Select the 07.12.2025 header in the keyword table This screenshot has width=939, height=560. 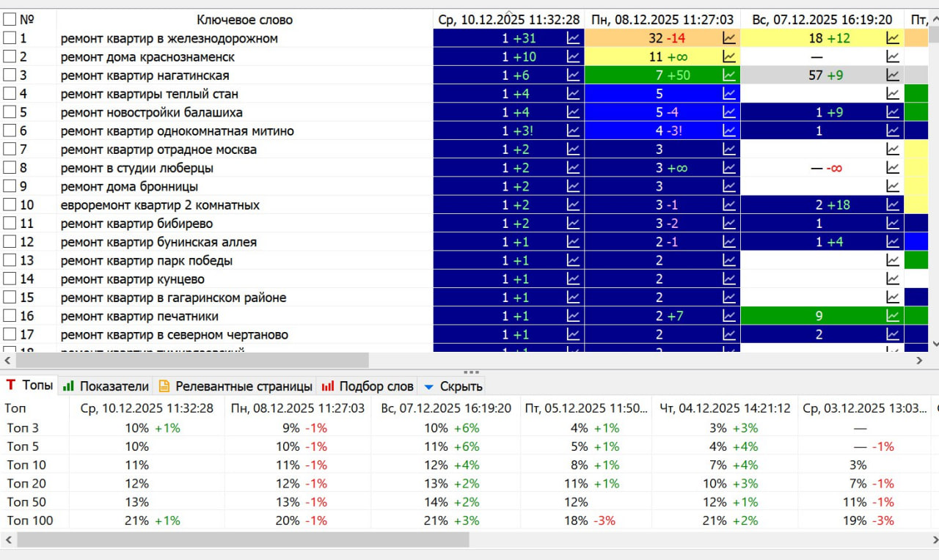click(822, 20)
